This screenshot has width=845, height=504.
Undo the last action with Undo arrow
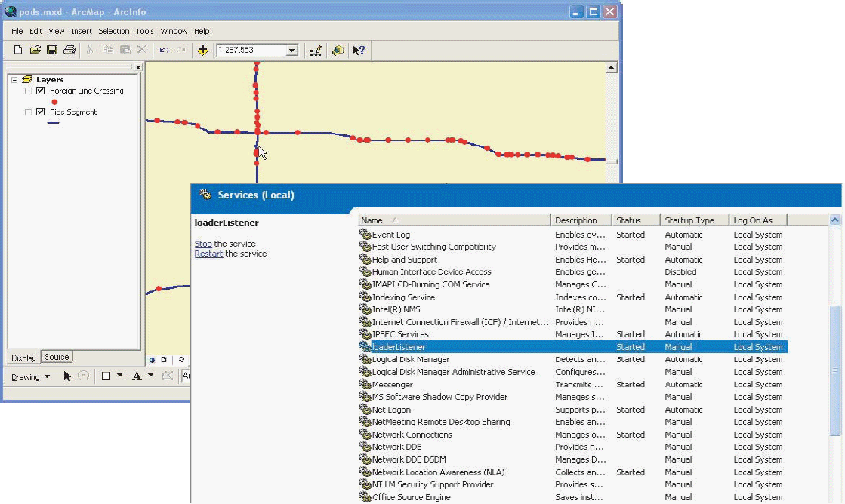coord(164,50)
